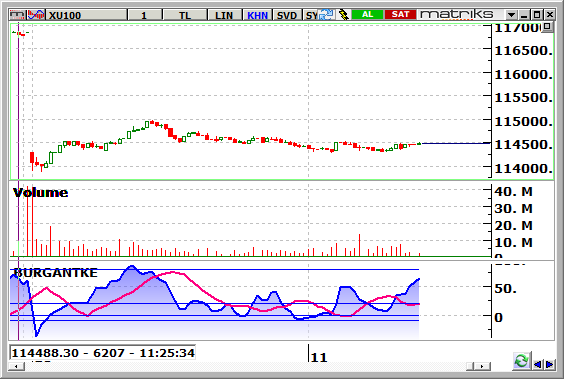Click horizontal scrollbar right arrow
Viewport: 564px width, 379px height.
(x=482, y=366)
